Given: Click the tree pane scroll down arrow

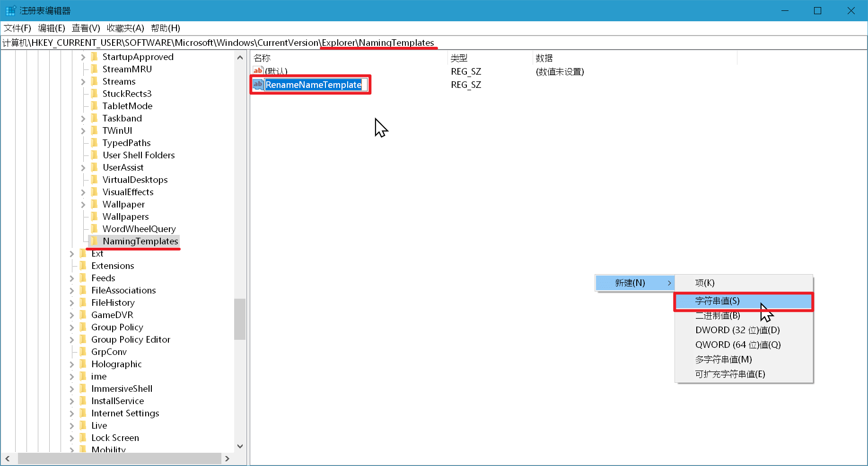Looking at the screenshot, I should pos(240,446).
